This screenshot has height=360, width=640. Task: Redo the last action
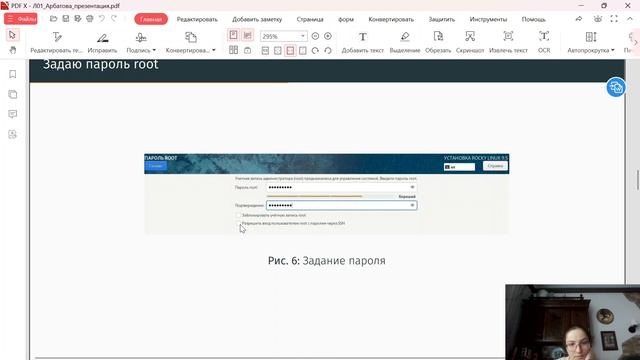(x=114, y=19)
